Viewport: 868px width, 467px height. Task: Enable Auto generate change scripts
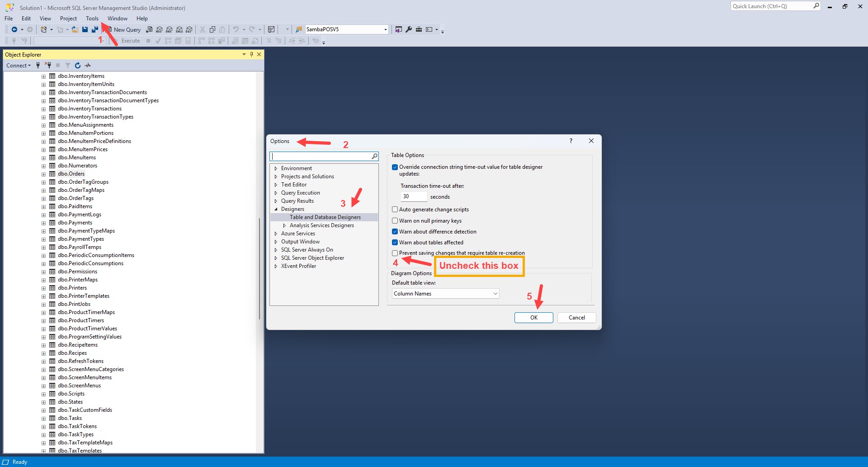coord(395,210)
